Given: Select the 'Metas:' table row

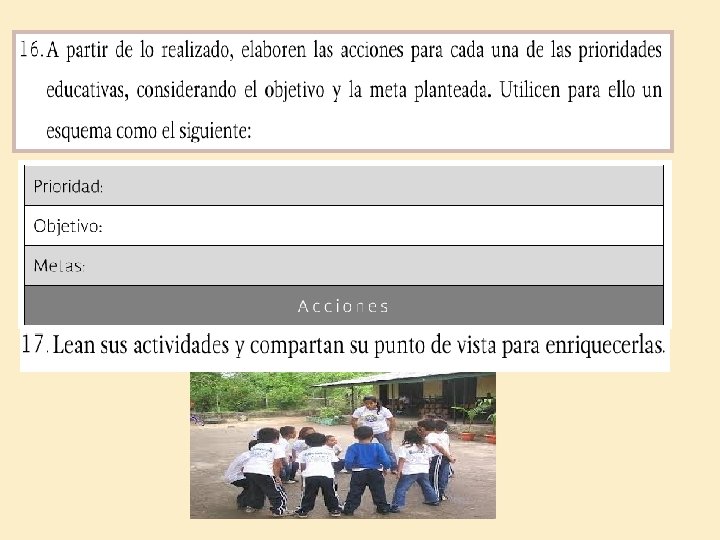Looking at the screenshot, I should tap(344, 265).
